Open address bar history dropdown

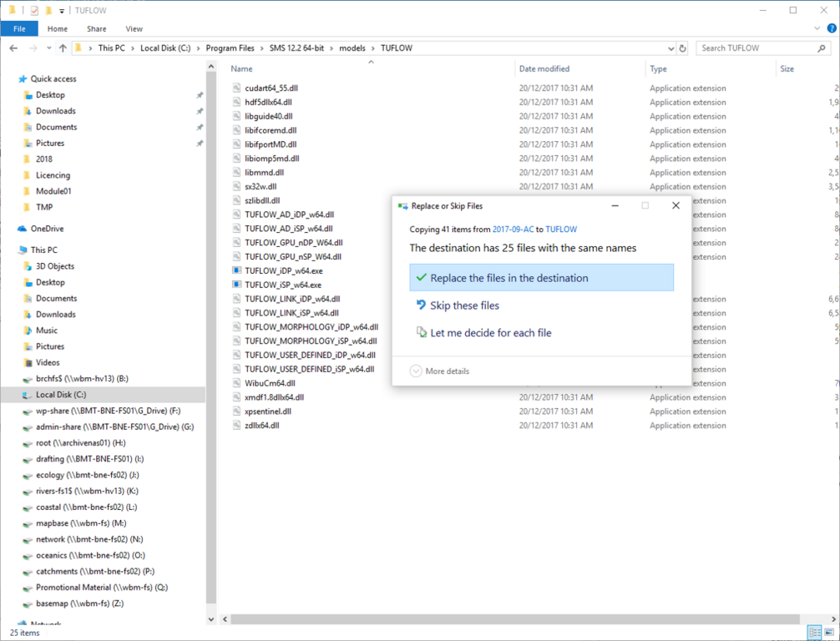(670, 48)
